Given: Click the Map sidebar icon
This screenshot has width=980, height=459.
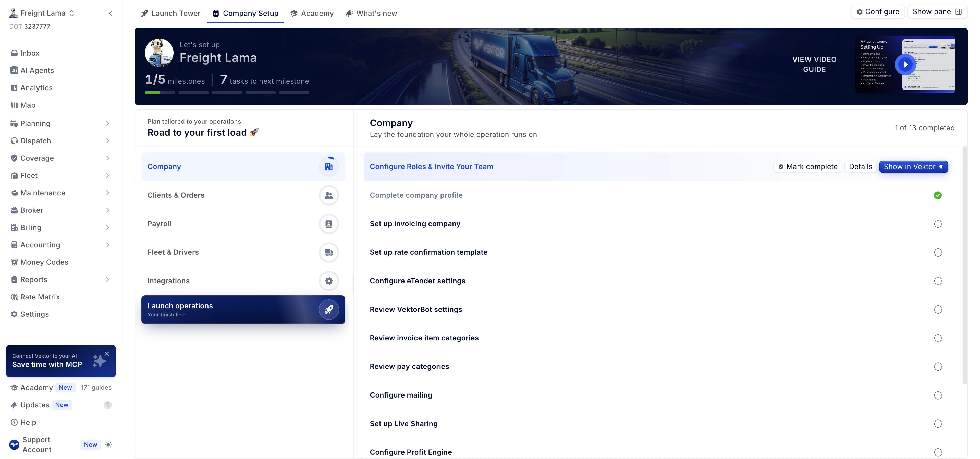Looking at the screenshot, I should [x=14, y=105].
